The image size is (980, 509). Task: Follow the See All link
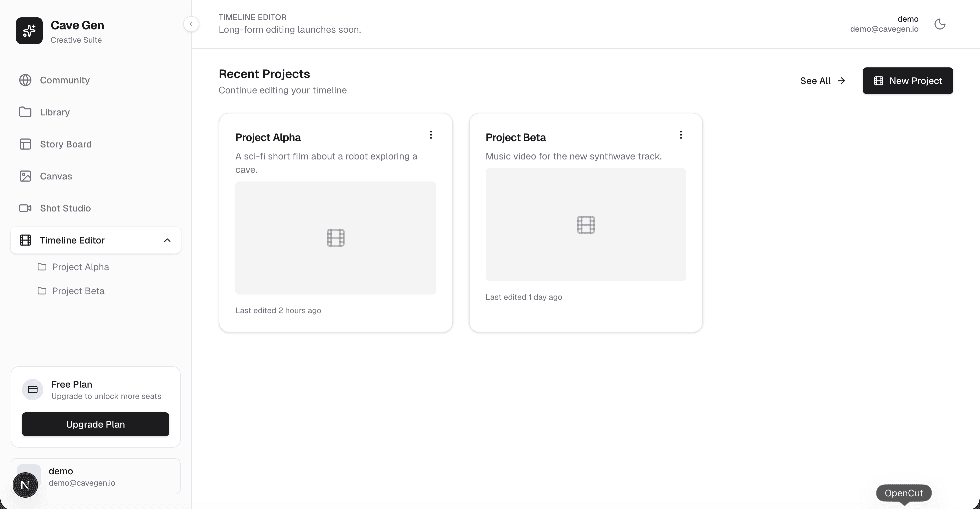coord(822,81)
